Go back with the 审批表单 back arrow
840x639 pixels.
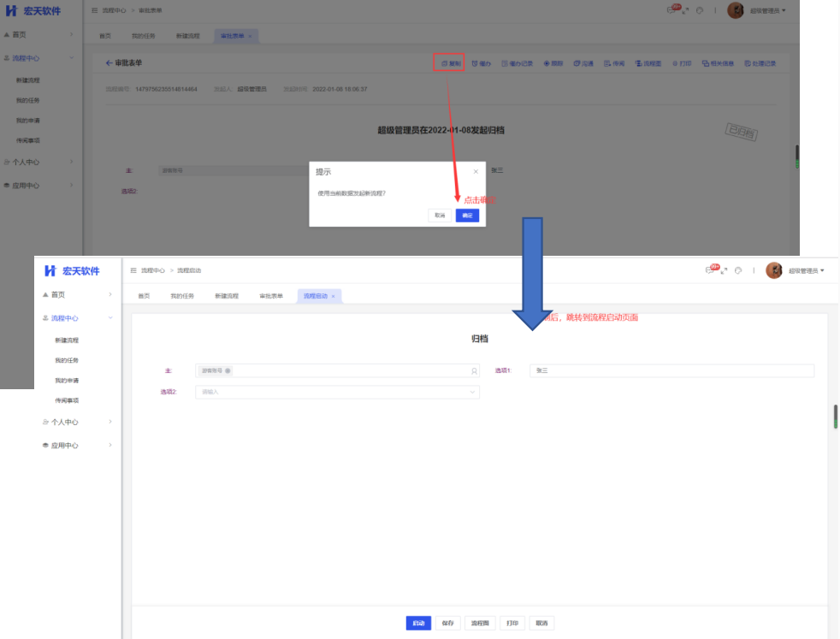pyautogui.click(x=109, y=62)
